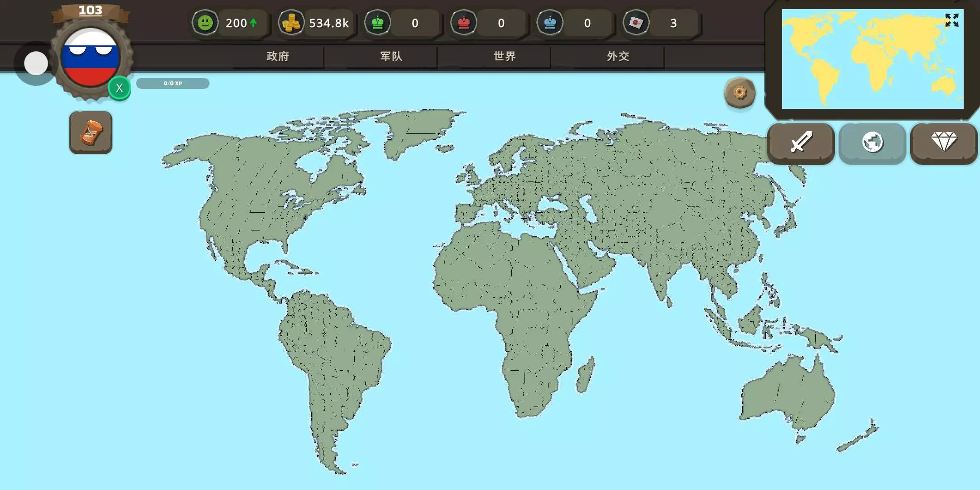Click the white joystick circle
This screenshot has width=980, height=490.
36,63
